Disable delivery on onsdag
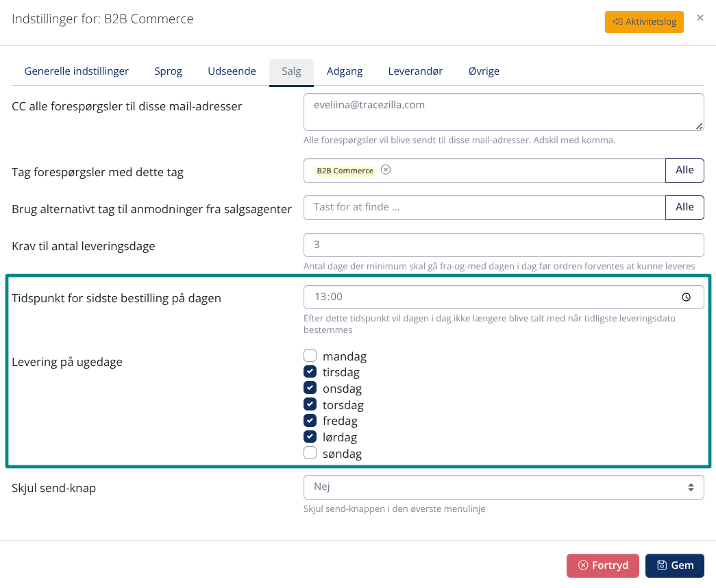This screenshot has height=588, width=716. tap(310, 388)
